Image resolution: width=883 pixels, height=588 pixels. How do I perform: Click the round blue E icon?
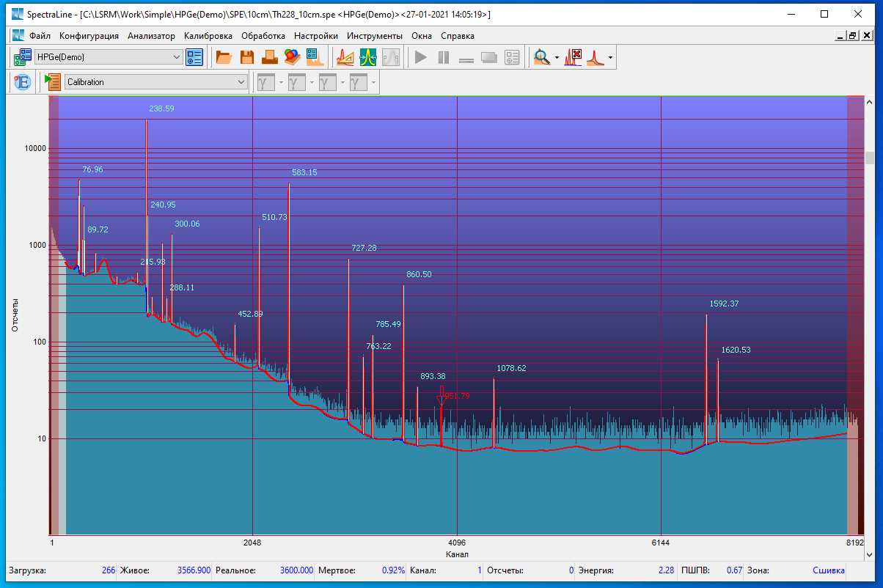click(21, 82)
